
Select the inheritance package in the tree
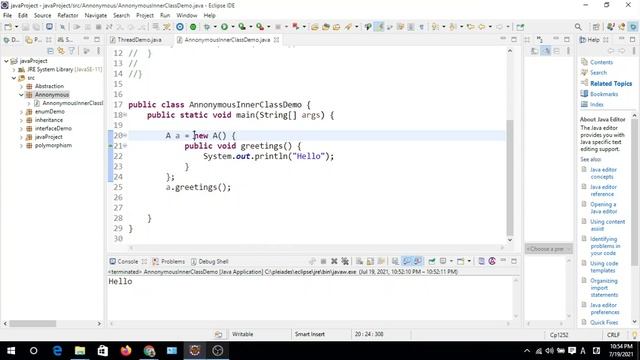point(49,120)
